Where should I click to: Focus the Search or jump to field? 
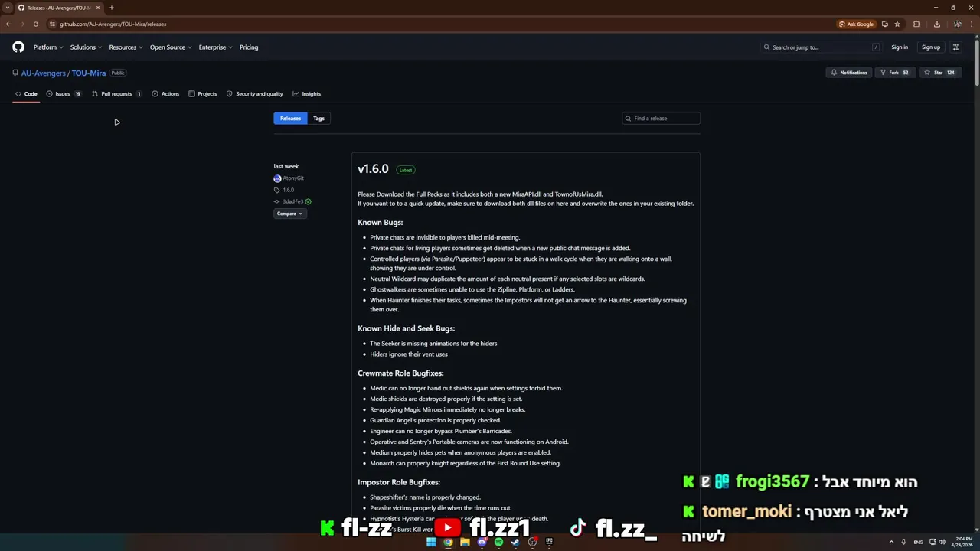(822, 47)
